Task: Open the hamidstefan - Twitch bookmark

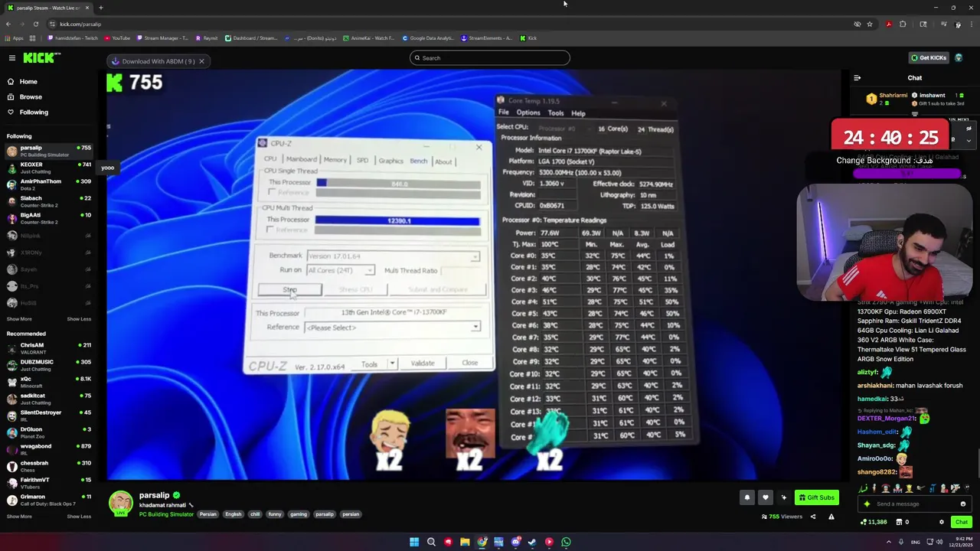Action: 73,38
